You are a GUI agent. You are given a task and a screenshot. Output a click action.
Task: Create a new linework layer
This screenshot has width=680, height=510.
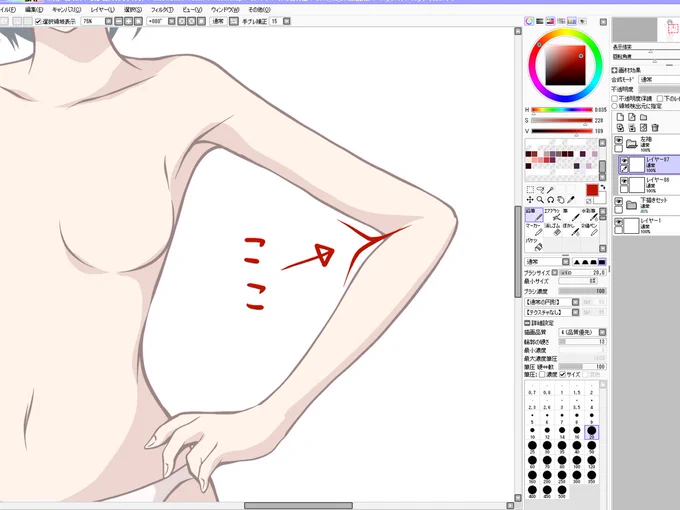tap(632, 117)
